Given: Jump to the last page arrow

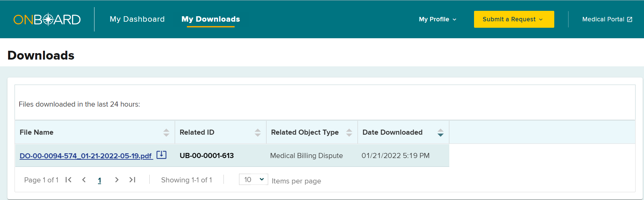Looking at the screenshot, I should click(x=132, y=180).
